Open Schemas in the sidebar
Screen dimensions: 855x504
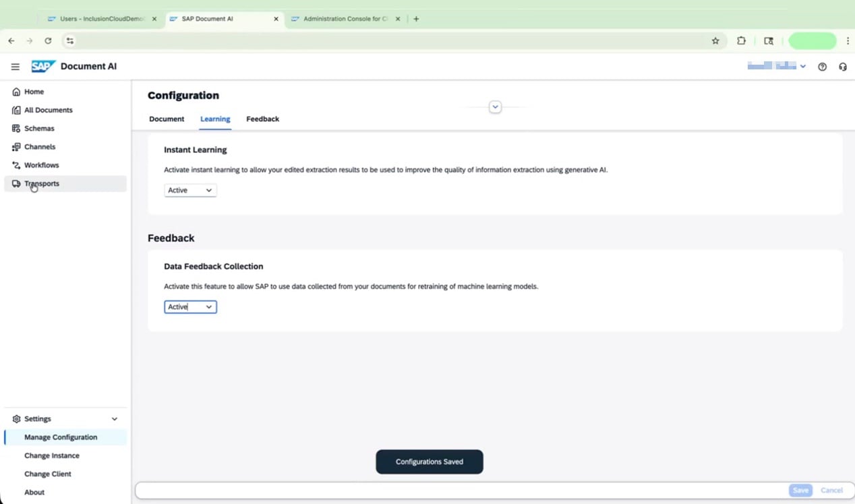point(65,128)
